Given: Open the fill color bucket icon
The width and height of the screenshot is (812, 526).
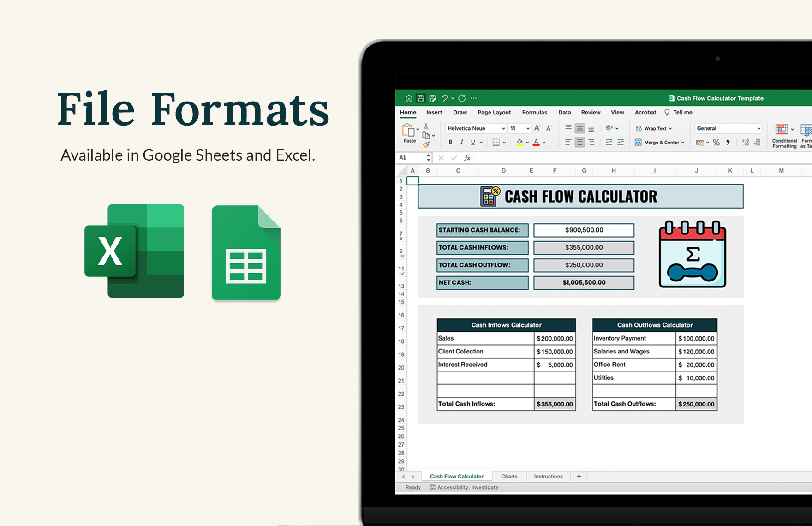Looking at the screenshot, I should coord(520,142).
